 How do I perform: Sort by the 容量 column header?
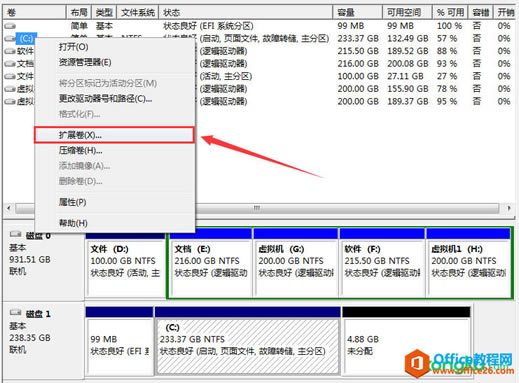pyautogui.click(x=357, y=13)
